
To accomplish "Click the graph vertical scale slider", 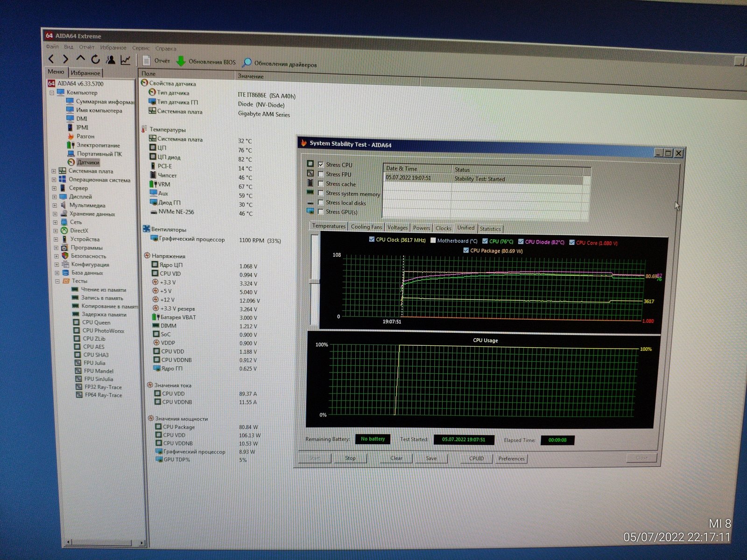I will tap(315, 281).
